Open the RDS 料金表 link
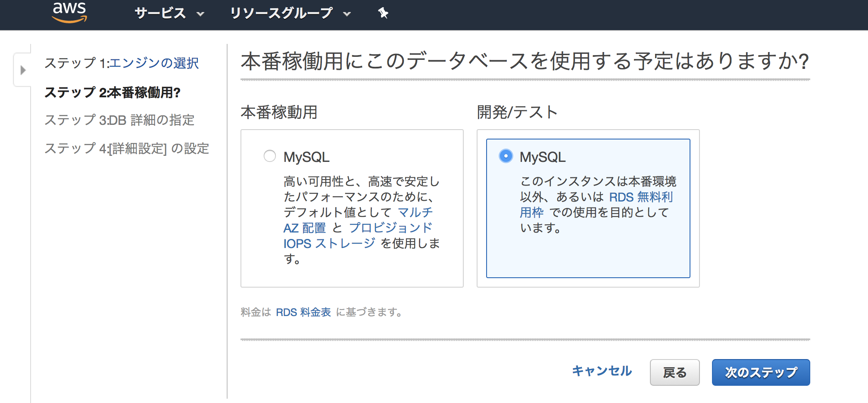This screenshot has width=868, height=403. tap(303, 312)
